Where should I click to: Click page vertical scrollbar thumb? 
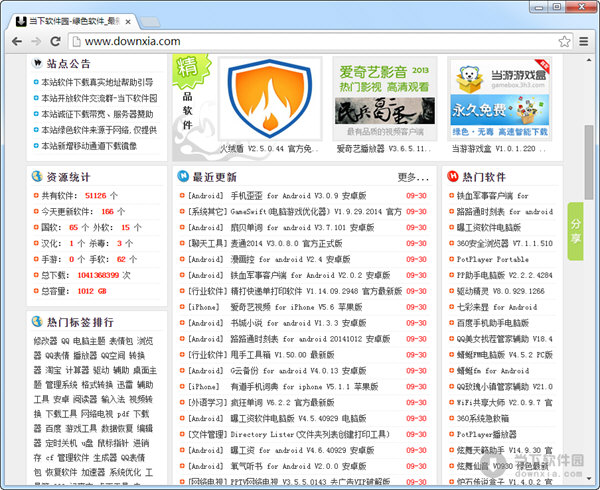tap(589, 162)
